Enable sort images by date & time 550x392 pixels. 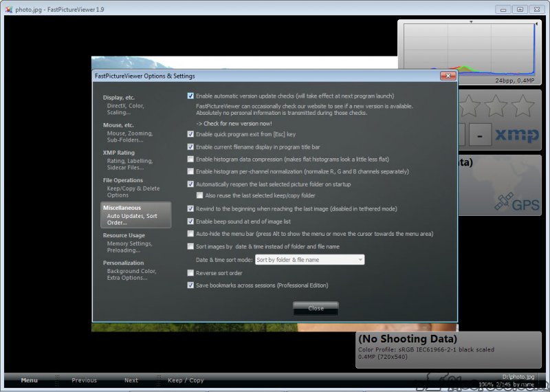190,246
